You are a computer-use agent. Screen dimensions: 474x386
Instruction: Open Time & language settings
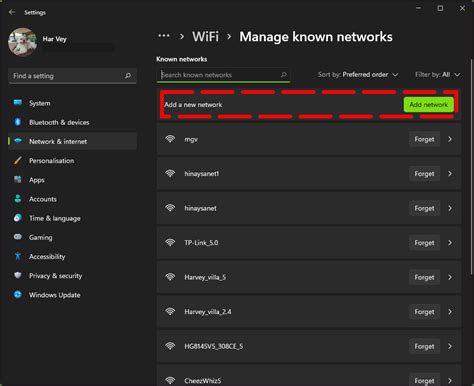coord(72,218)
